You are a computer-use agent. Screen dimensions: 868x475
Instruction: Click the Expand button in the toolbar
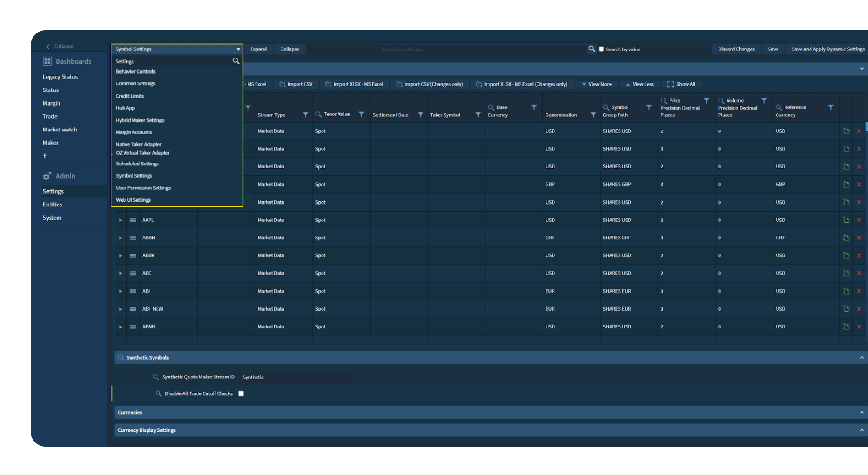(x=258, y=49)
